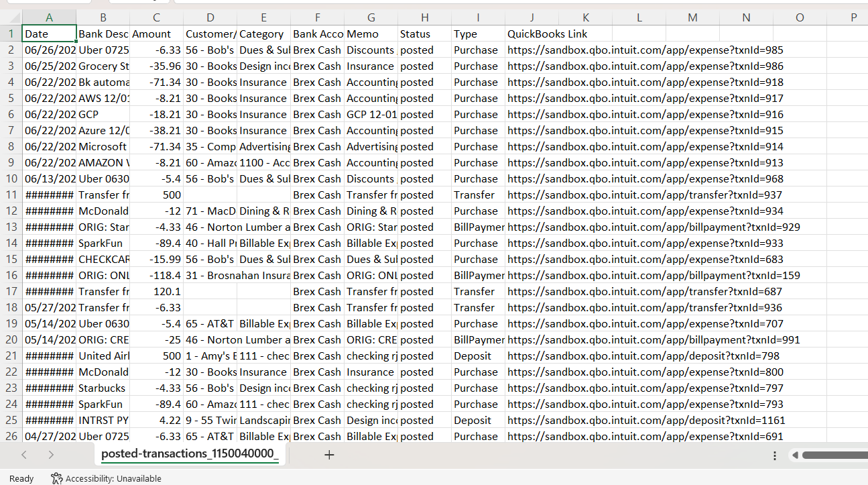Click the accessibility checker icon

(57, 478)
